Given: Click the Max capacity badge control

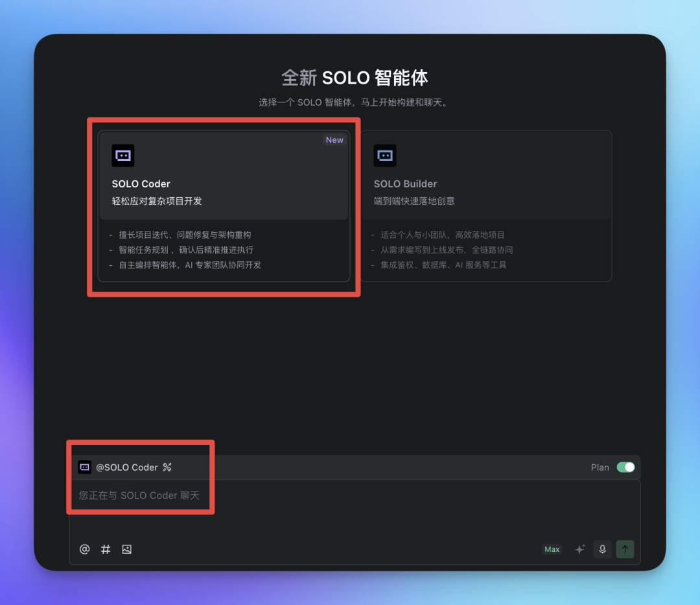Looking at the screenshot, I should point(552,549).
